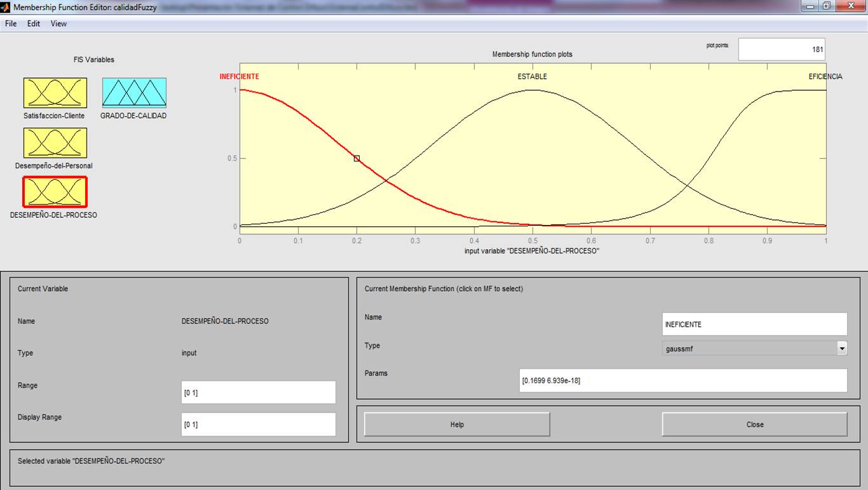This screenshot has height=490, width=868.
Task: Open the File menu
Action: [x=11, y=24]
